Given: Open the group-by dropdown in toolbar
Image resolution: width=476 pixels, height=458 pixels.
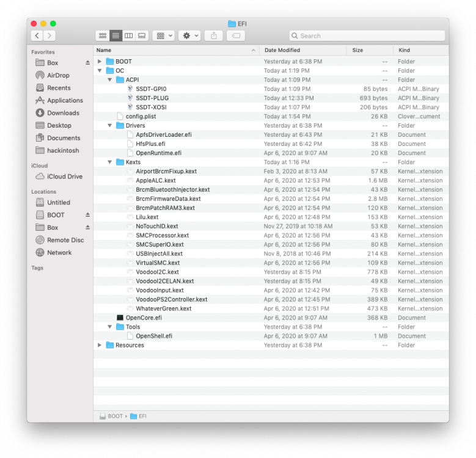Looking at the screenshot, I should pyautogui.click(x=164, y=36).
